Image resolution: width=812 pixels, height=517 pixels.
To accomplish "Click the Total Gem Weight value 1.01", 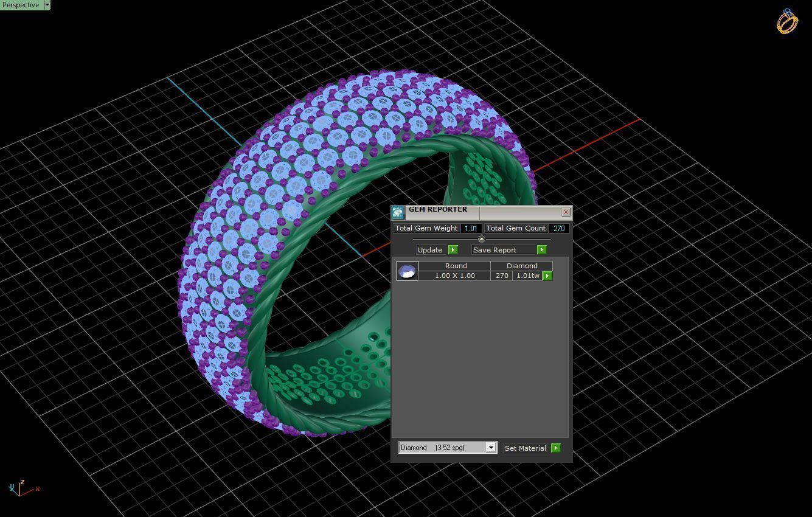I will pyautogui.click(x=471, y=229).
